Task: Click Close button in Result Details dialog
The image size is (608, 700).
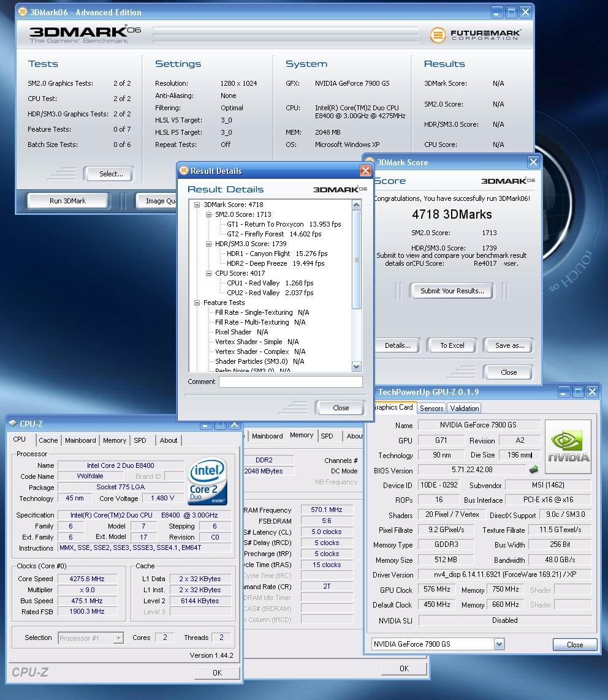Action: tap(340, 408)
